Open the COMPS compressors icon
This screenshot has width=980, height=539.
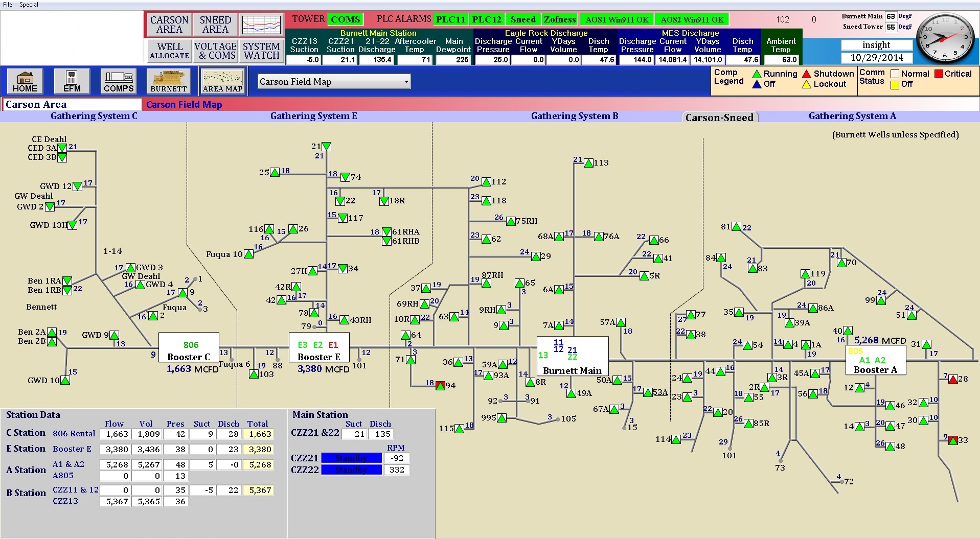point(118,81)
